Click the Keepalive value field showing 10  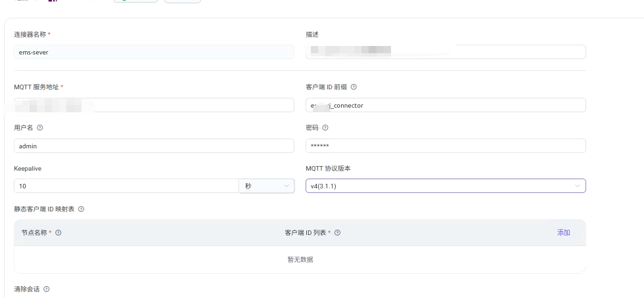coord(125,186)
